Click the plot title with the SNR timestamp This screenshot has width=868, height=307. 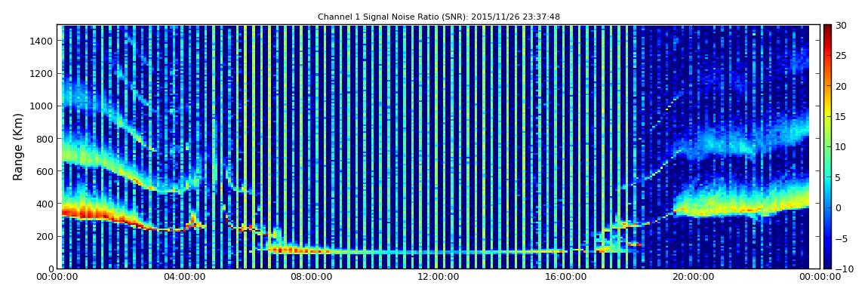[x=439, y=17]
